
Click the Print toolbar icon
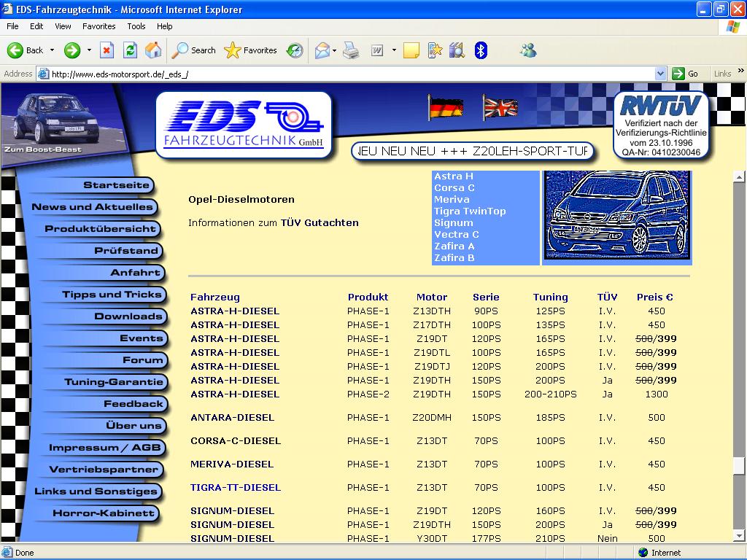click(351, 50)
